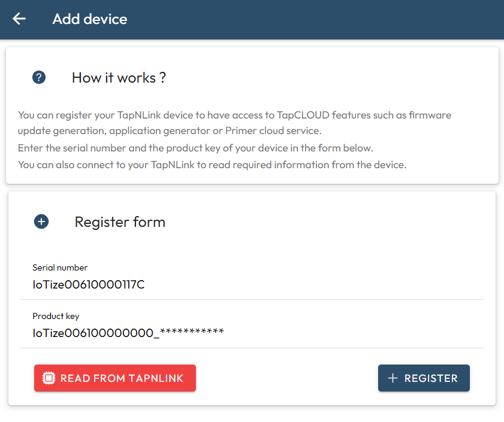Click the Product key field label
Image resolution: width=504 pixels, height=422 pixels.
(56, 316)
